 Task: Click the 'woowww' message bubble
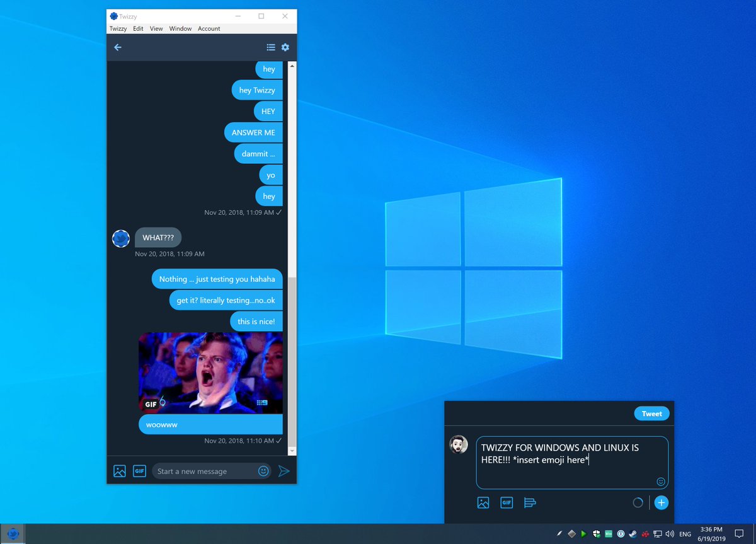pos(210,424)
